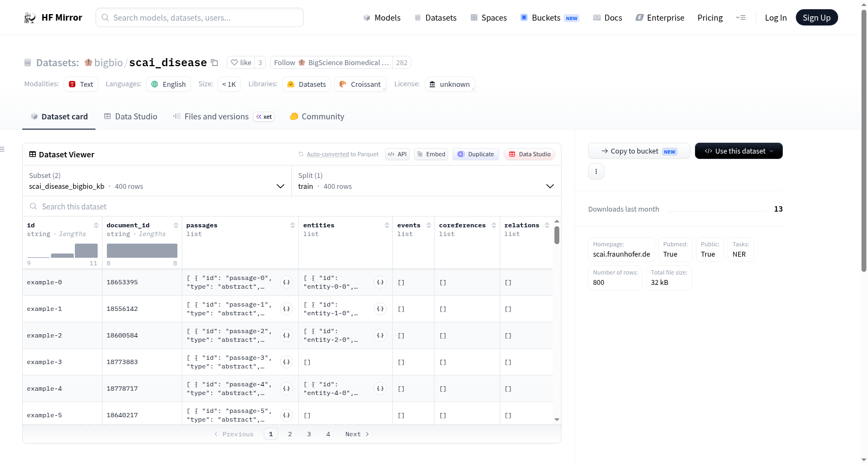Click Copy to bucket button

[x=639, y=151]
